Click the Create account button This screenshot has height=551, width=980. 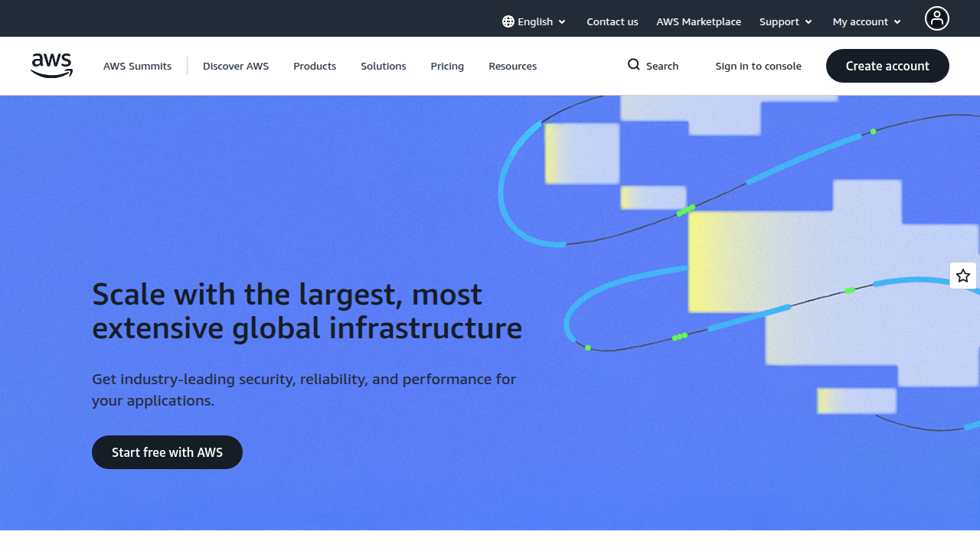click(x=887, y=66)
